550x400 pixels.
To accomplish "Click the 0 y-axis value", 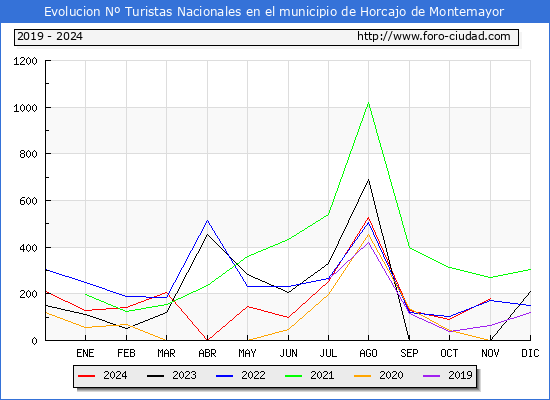I will [34, 341].
